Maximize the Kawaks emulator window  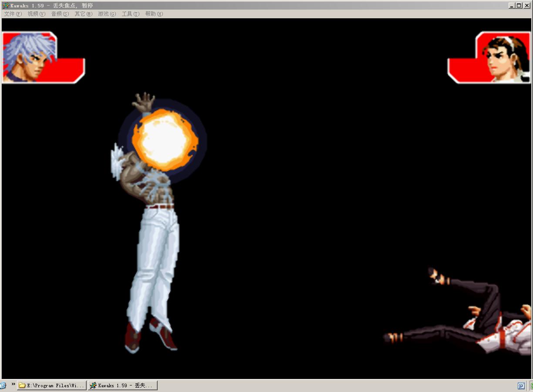[519, 6]
